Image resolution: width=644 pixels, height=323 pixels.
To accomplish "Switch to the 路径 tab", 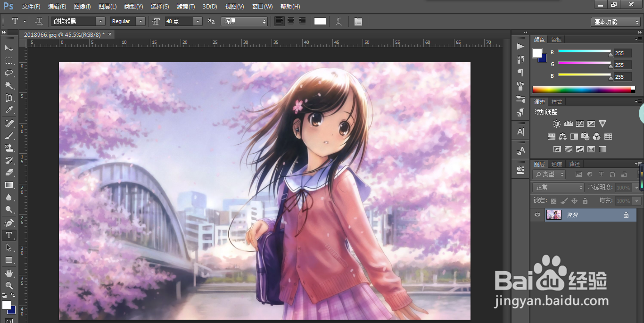I will click(x=575, y=164).
